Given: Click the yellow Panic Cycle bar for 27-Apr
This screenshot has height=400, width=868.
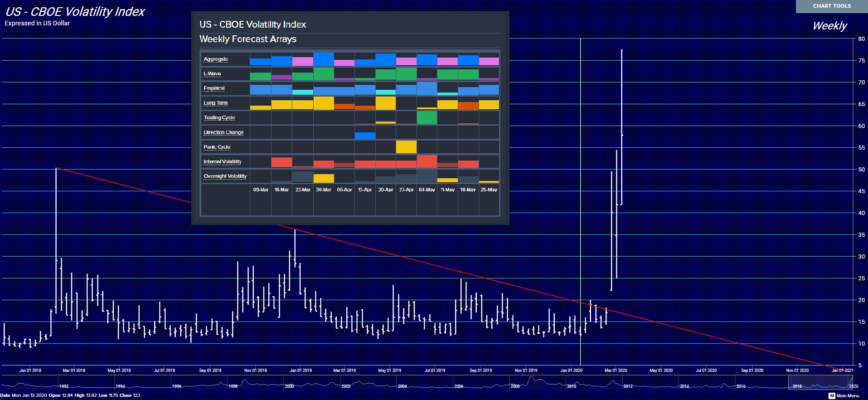Looking at the screenshot, I should tap(406, 147).
